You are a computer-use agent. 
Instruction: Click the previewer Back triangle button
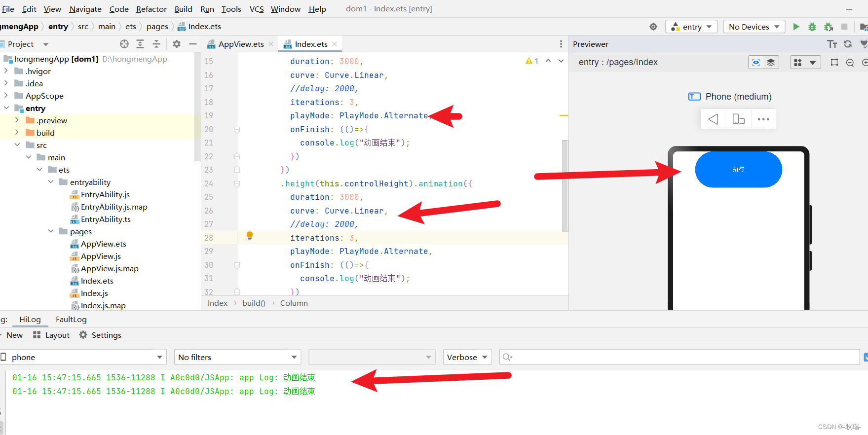click(714, 119)
